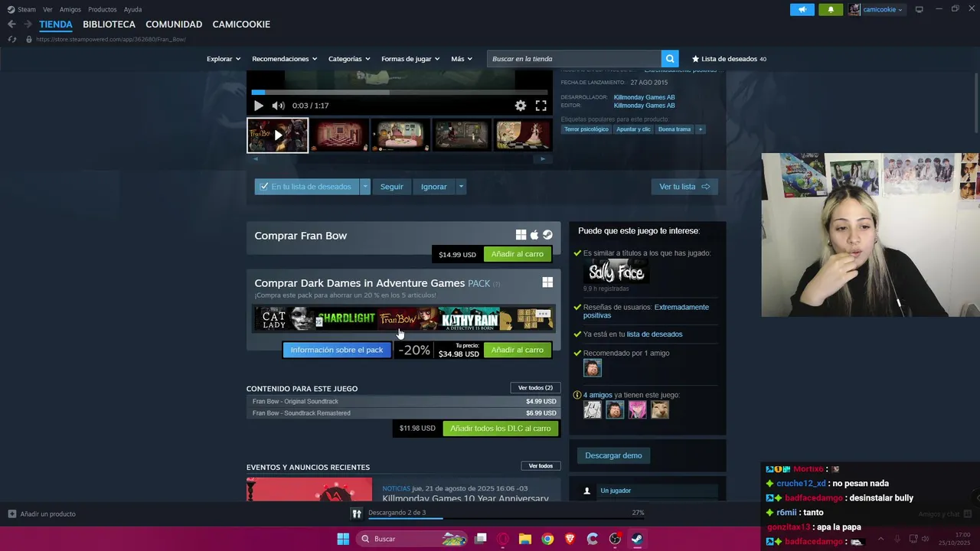Seek on the trailer progress bar
Image resolution: width=980 pixels, height=551 pixels.
pyautogui.click(x=399, y=93)
